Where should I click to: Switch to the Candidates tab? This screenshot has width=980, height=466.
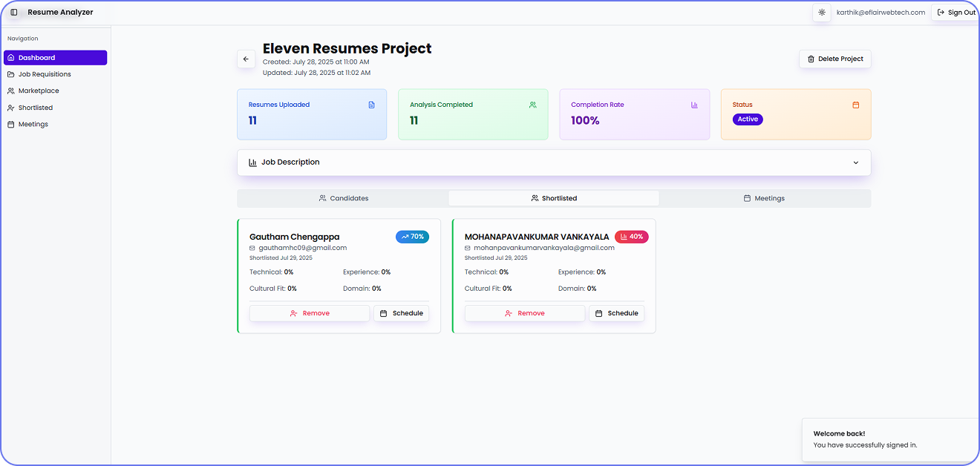[x=343, y=198]
